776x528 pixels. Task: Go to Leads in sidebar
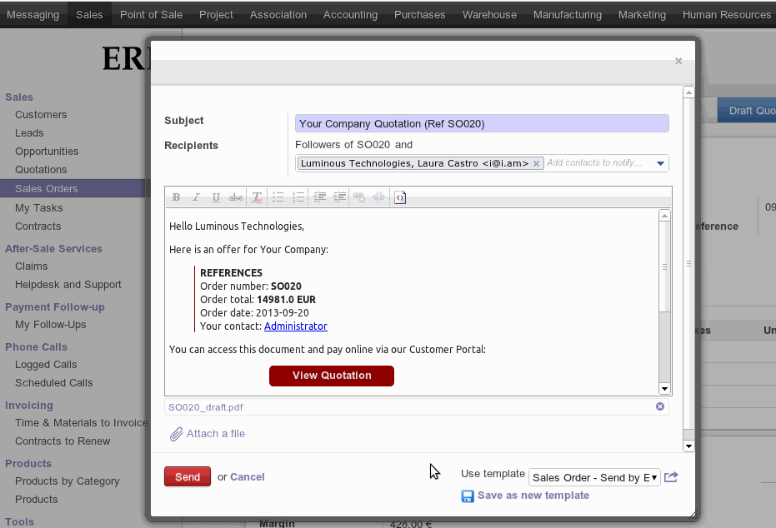point(29,133)
